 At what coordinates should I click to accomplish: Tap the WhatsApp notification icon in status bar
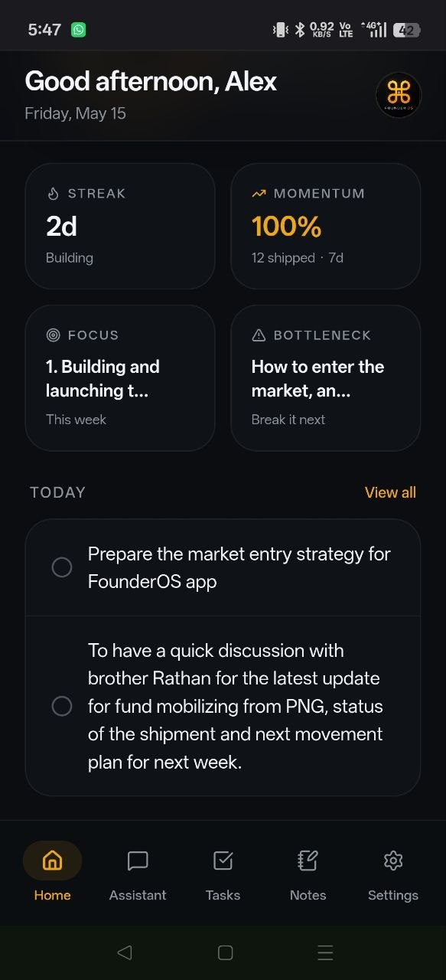pyautogui.click(x=79, y=30)
